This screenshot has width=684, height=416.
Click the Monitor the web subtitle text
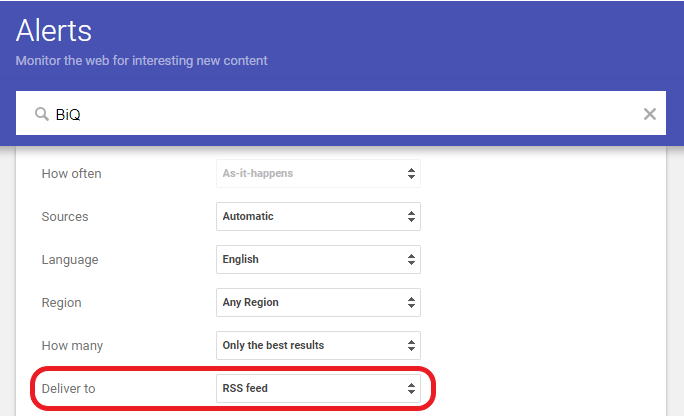pyautogui.click(x=141, y=61)
